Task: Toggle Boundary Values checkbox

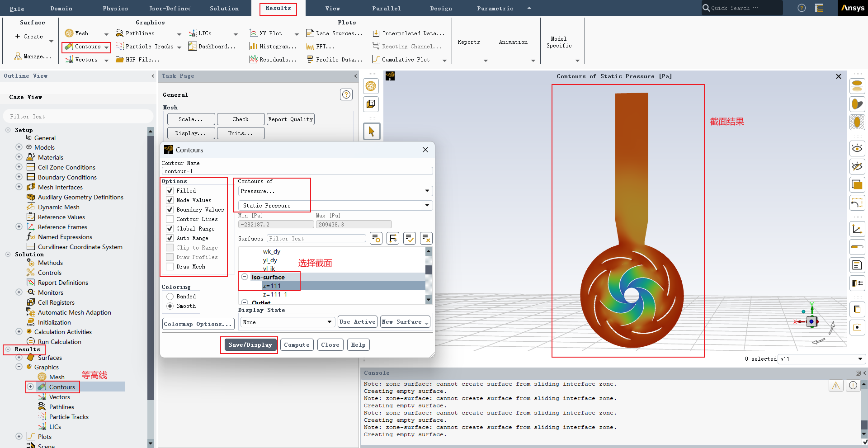Action: point(170,210)
